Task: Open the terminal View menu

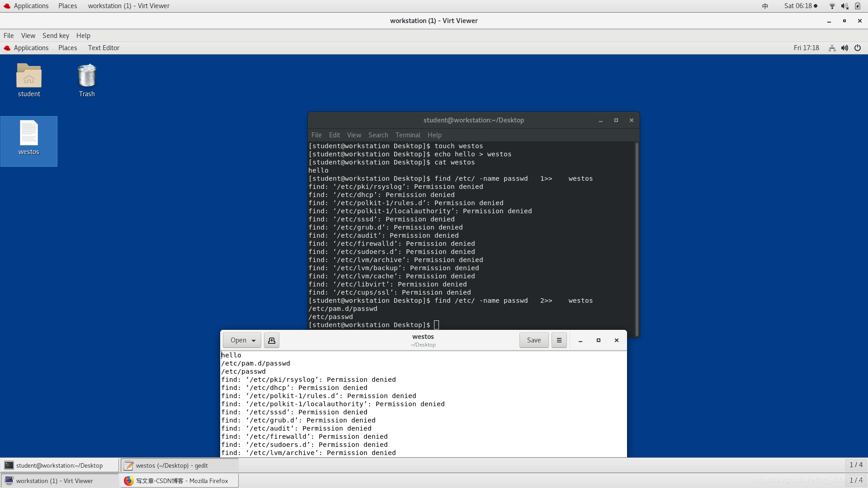Action: [x=354, y=135]
